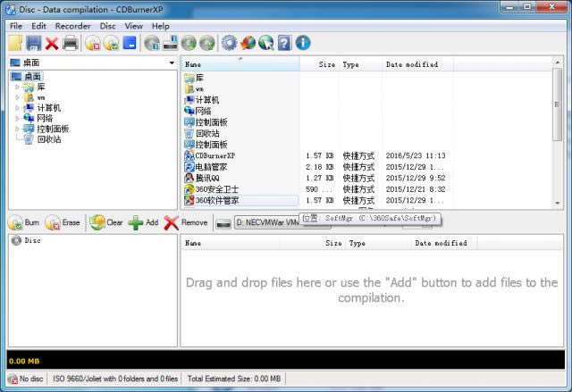
Task: Open the Disc menu
Action: click(x=107, y=26)
